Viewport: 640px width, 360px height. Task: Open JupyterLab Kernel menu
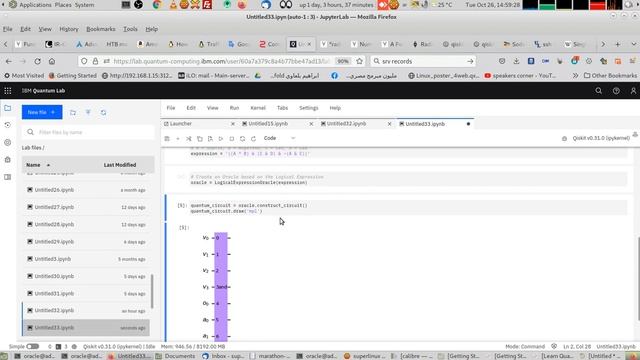tap(258, 108)
